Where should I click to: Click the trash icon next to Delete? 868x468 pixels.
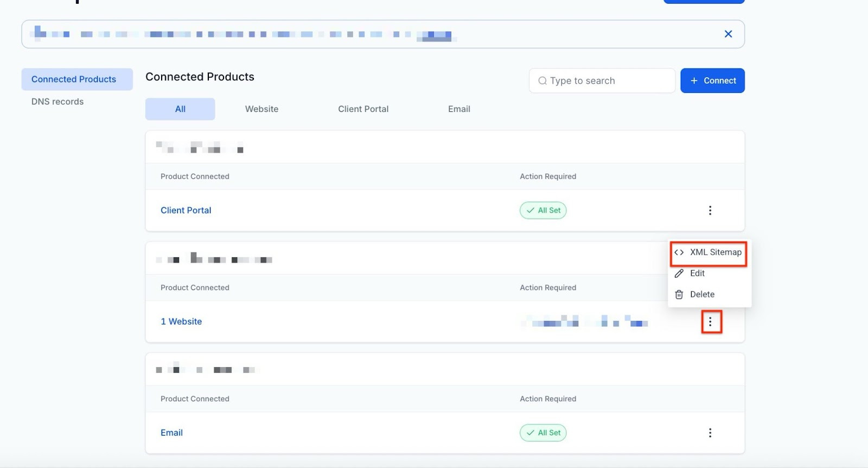pos(679,295)
